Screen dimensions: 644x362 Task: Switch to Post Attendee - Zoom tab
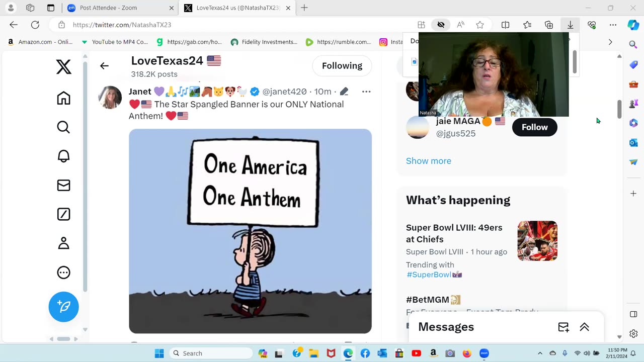121,8
